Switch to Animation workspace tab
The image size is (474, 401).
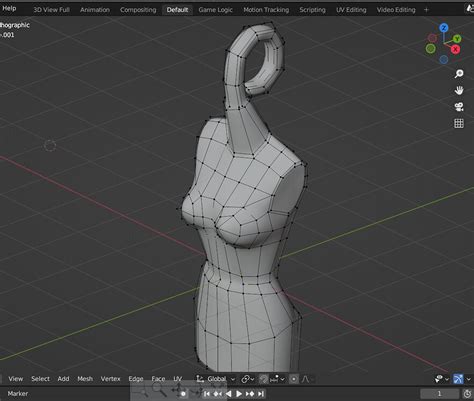[x=95, y=10]
